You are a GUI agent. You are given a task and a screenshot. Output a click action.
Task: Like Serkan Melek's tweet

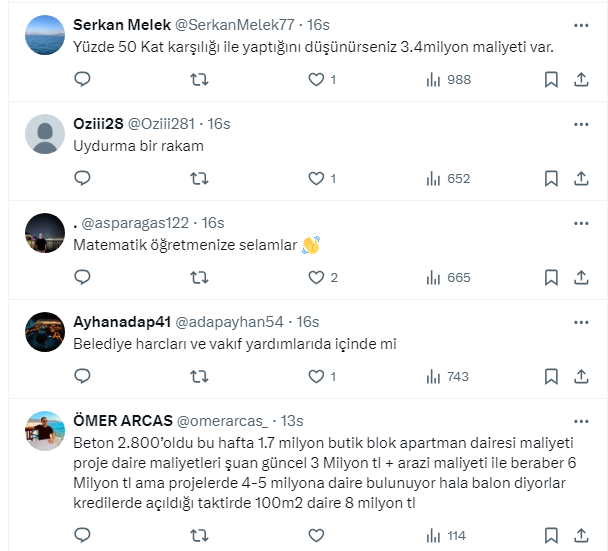(x=316, y=79)
